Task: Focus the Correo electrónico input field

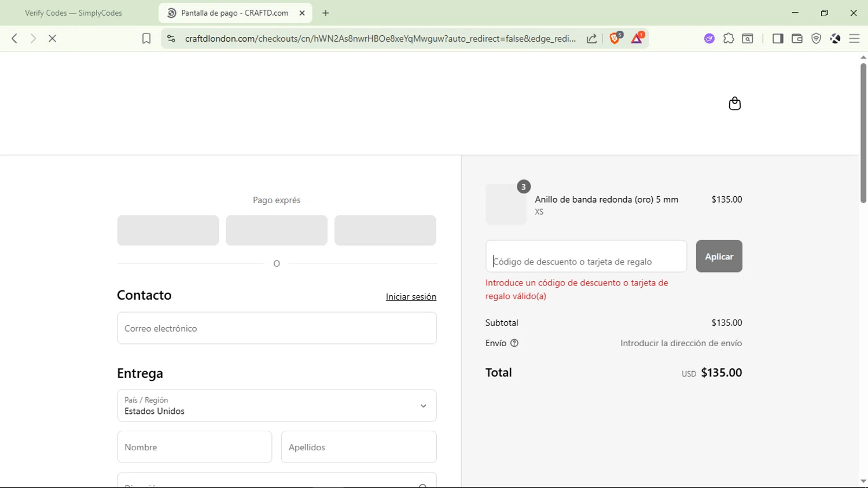Action: pyautogui.click(x=277, y=328)
